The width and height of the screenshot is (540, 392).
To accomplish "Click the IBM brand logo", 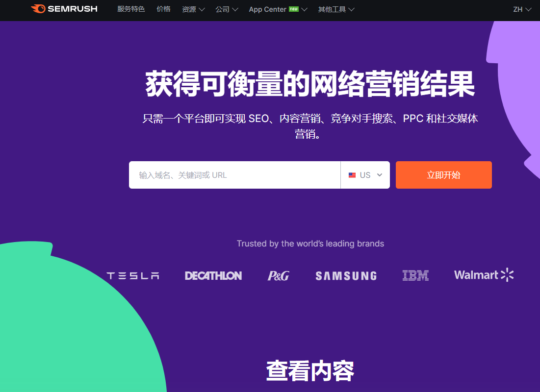I will coord(416,275).
